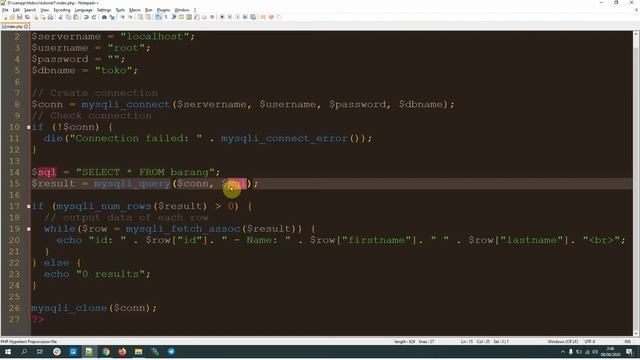
Task: Open the User Defined Language dialog icon
Action: (181, 17)
